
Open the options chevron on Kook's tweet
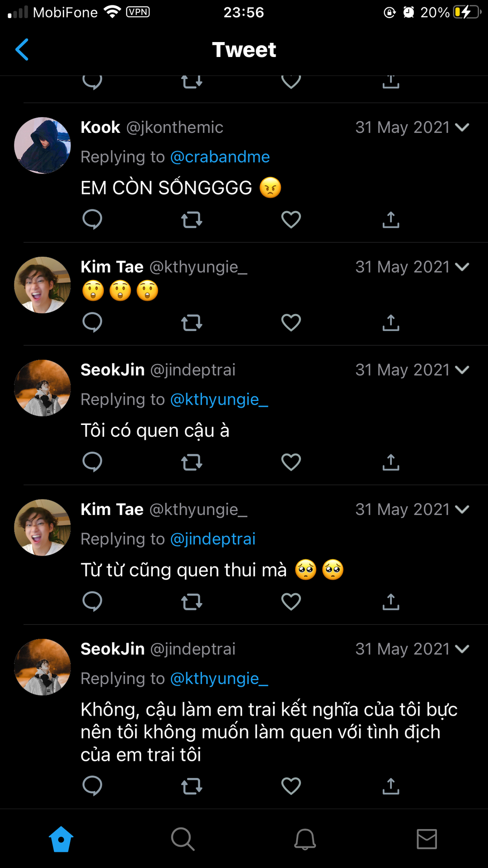(x=462, y=127)
